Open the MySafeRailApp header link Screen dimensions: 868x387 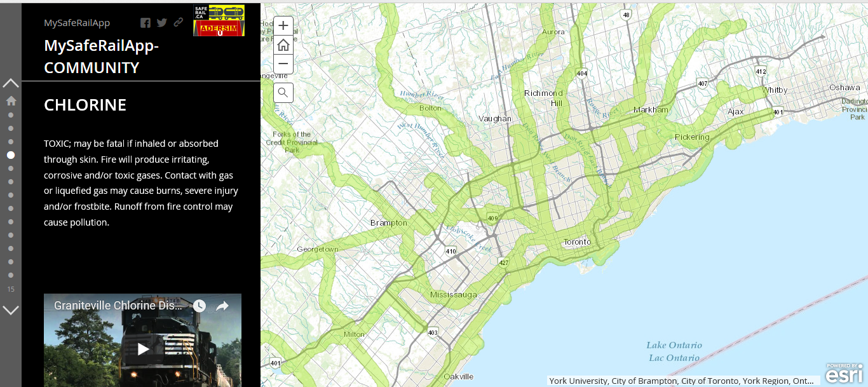[77, 23]
